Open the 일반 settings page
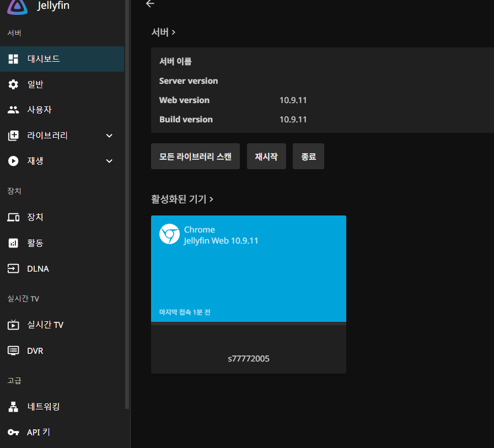This screenshot has height=448, width=494. point(62,84)
